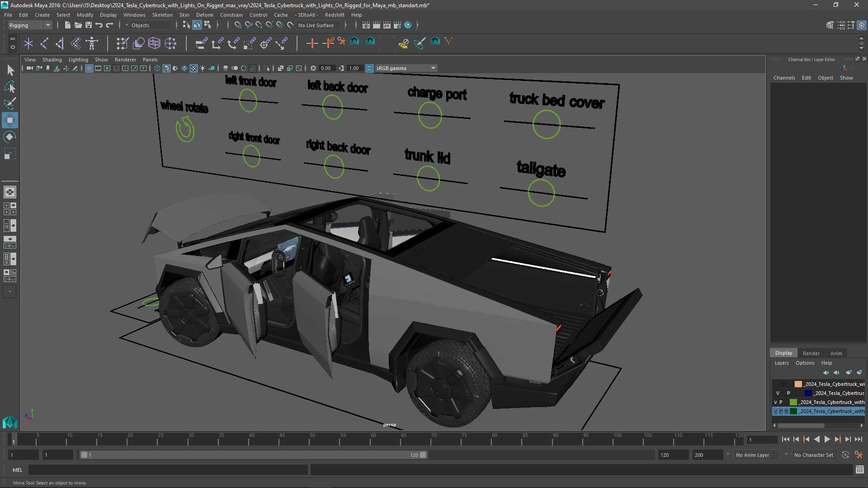Screen dimensions: 868x488
Task: Open the sRGB gamma view transform dropdown
Action: click(406, 68)
